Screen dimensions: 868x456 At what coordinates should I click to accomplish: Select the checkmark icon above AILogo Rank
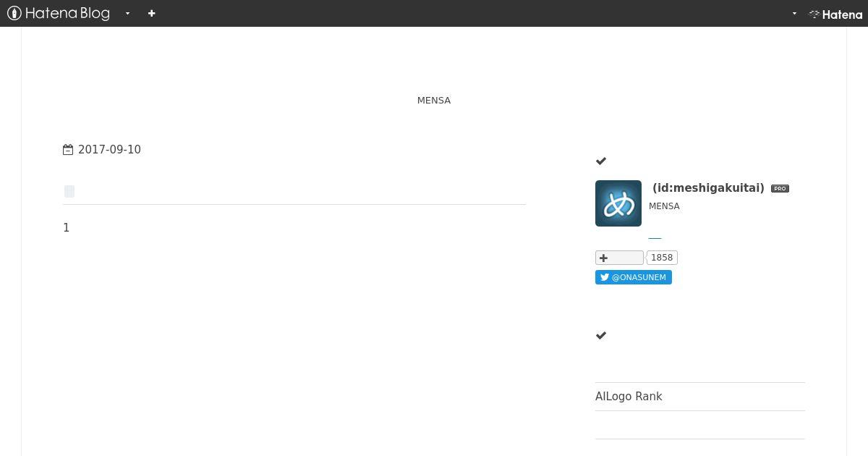click(x=601, y=335)
